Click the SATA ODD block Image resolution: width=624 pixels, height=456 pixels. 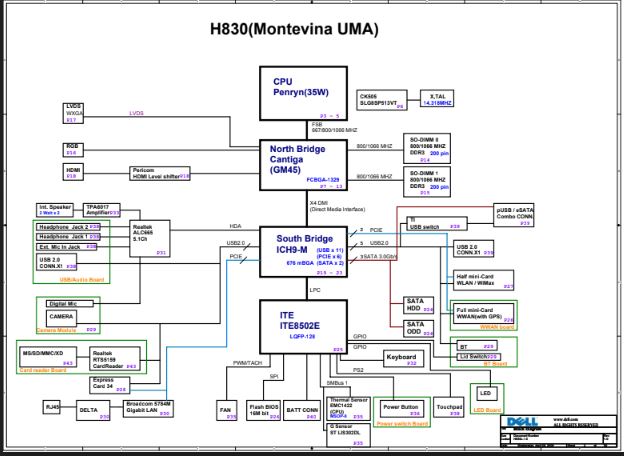[419, 328]
